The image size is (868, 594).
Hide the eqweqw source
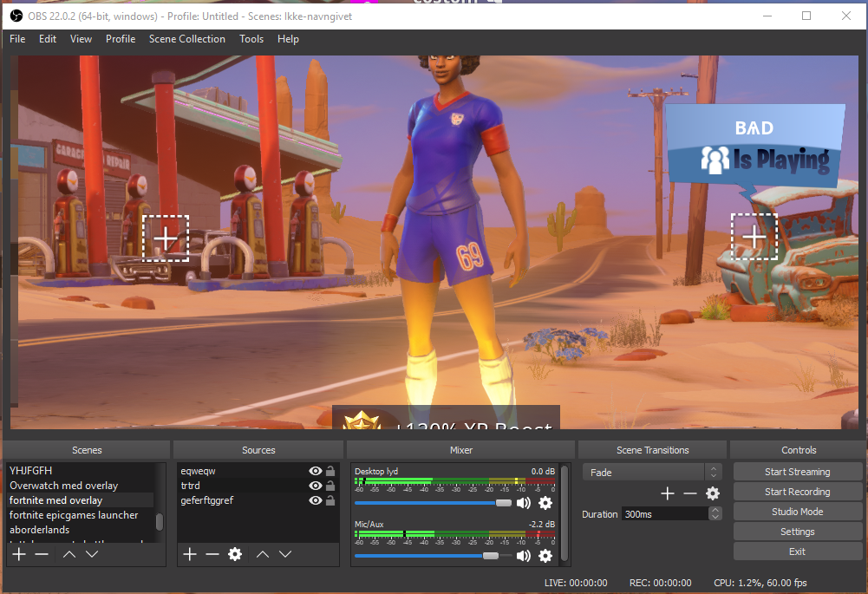pyautogui.click(x=316, y=471)
